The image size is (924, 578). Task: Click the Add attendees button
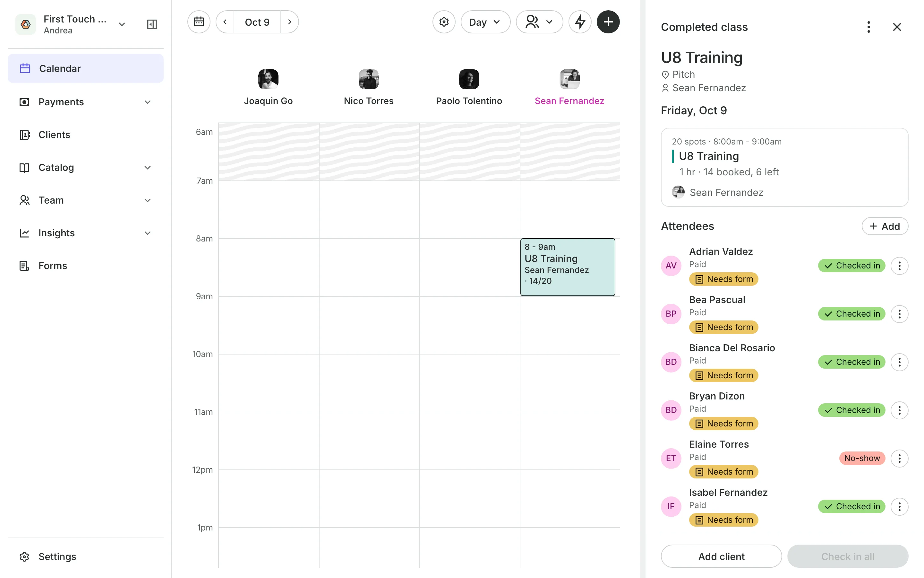coord(885,226)
